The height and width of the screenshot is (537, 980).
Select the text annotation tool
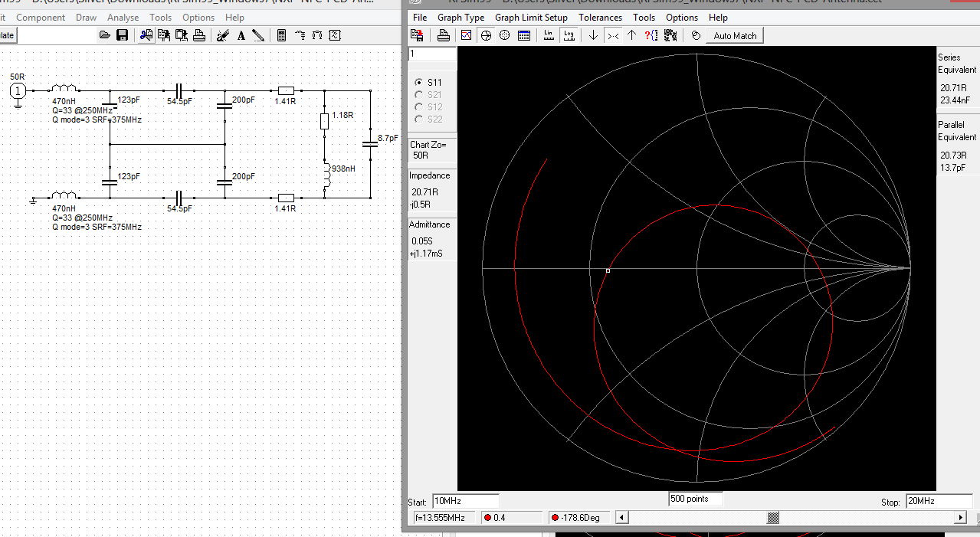(x=241, y=35)
